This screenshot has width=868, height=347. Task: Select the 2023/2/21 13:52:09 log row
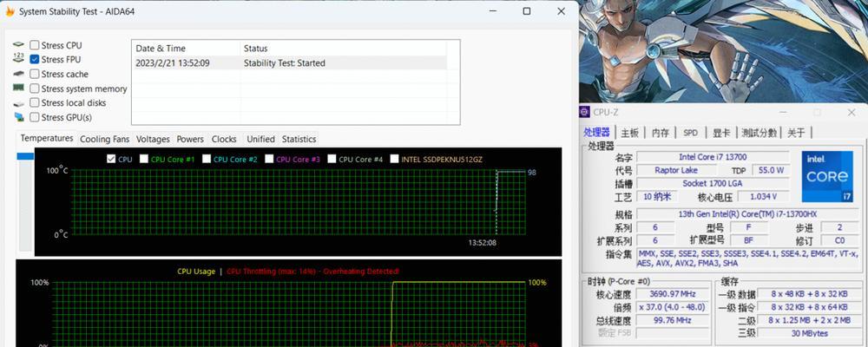pos(289,63)
